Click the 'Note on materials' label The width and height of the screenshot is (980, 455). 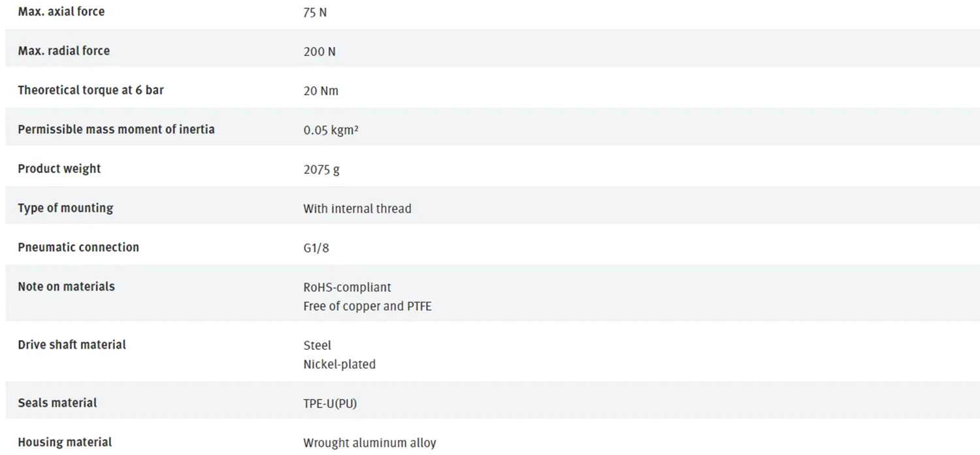(66, 286)
